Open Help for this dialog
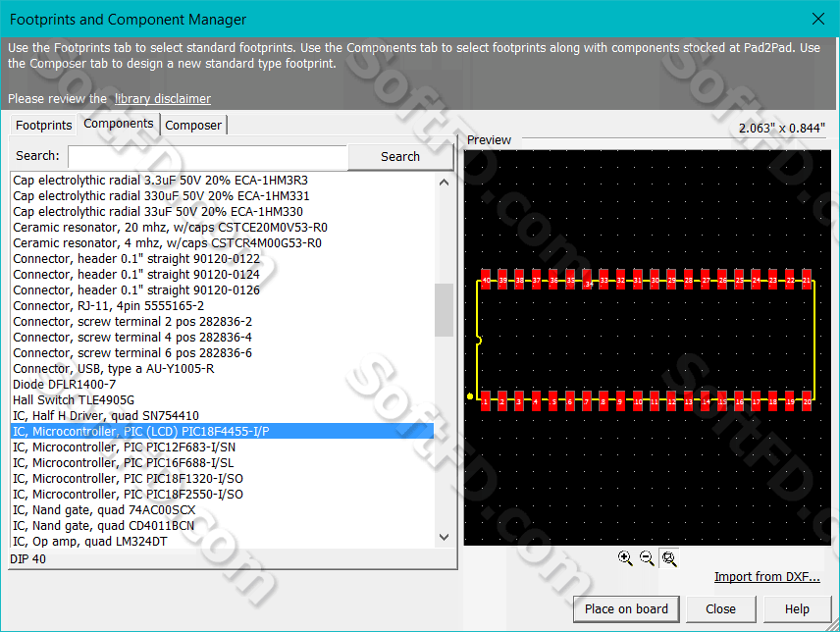 [x=797, y=609]
